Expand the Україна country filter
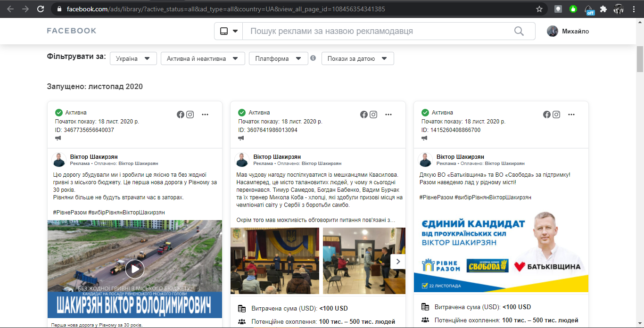The height and width of the screenshot is (328, 644). 133,59
